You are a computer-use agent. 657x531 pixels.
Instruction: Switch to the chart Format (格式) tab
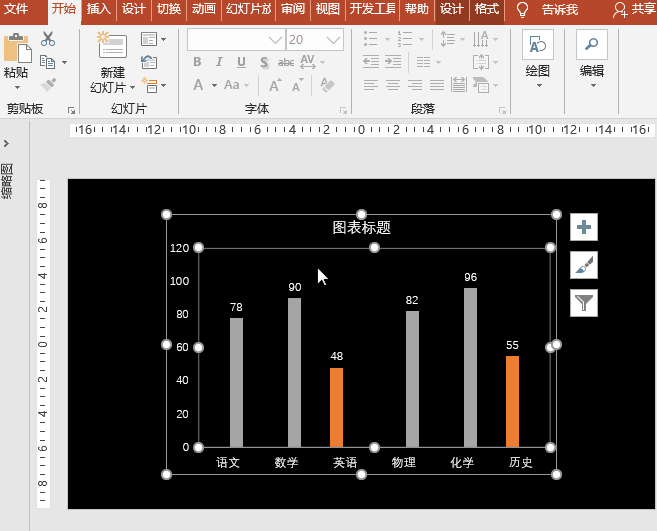click(x=487, y=9)
